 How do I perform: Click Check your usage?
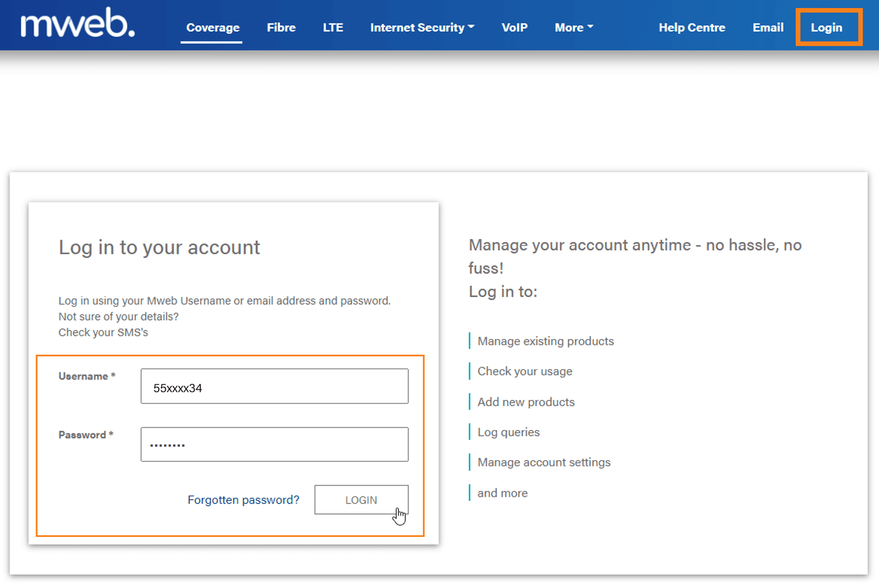(524, 371)
